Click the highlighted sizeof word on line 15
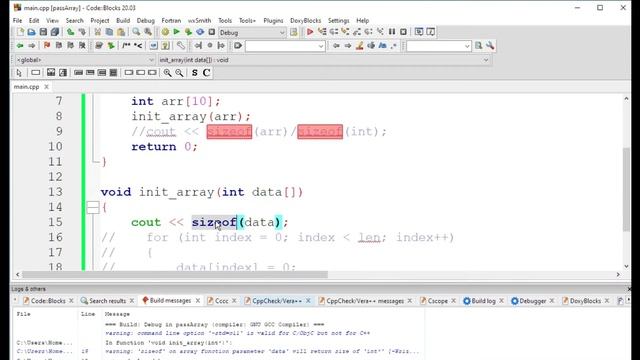 [x=214, y=222]
